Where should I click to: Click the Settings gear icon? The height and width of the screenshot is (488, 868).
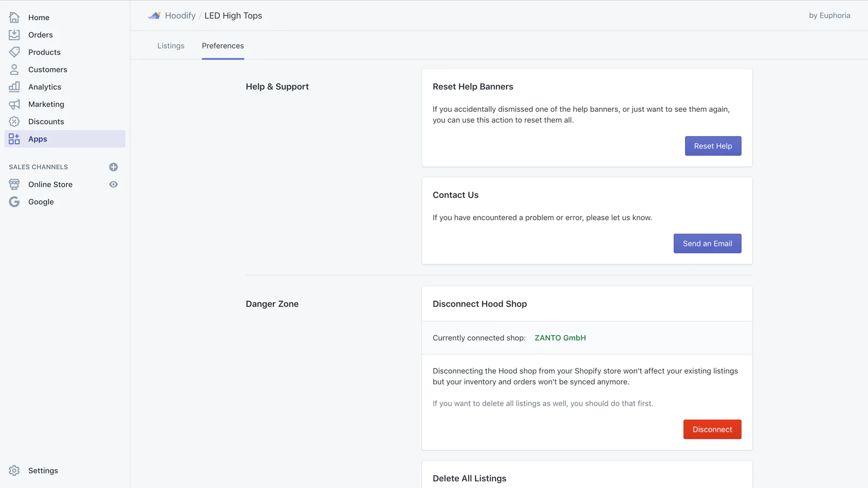pos(14,471)
